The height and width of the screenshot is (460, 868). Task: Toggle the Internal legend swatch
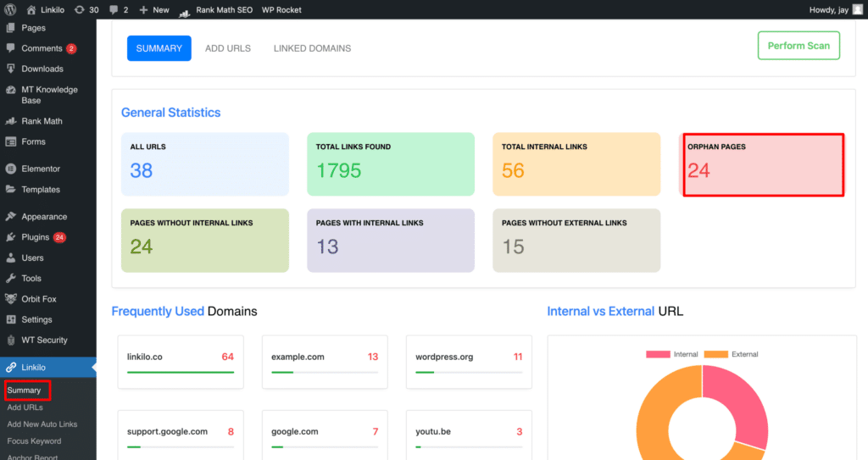pos(658,354)
